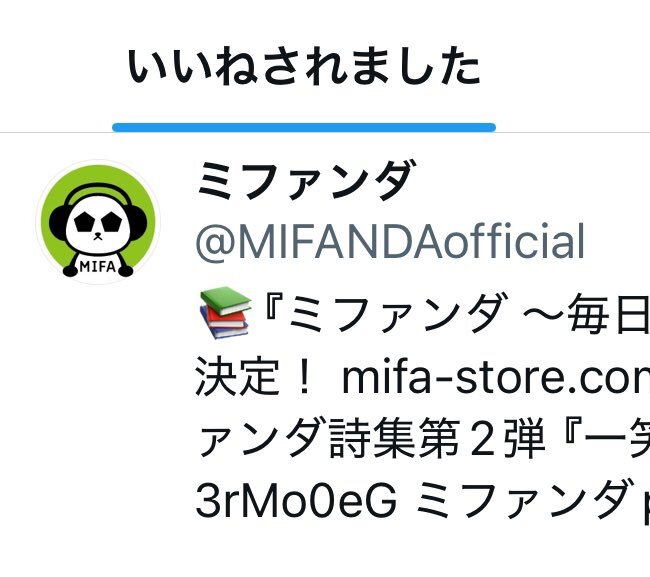Viewport: 650px width, 577px height.
Task: Select the 決定！ text in tweet
Action: (x=253, y=378)
